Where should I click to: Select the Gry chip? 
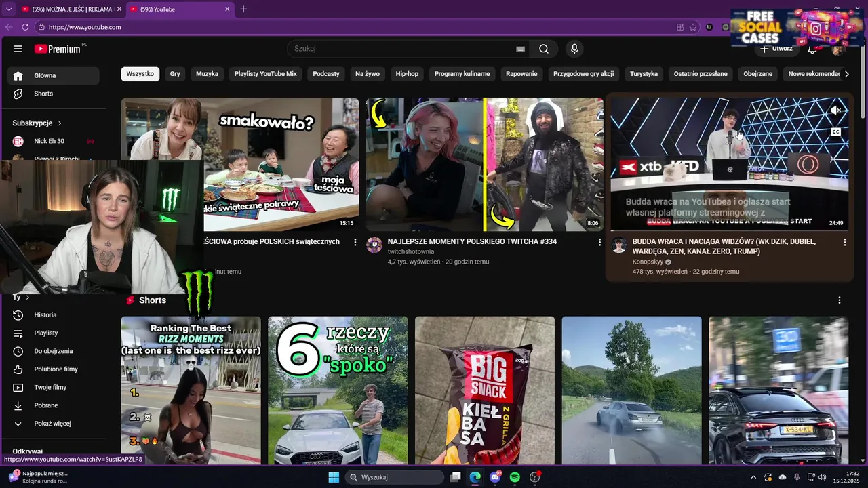[x=175, y=74]
